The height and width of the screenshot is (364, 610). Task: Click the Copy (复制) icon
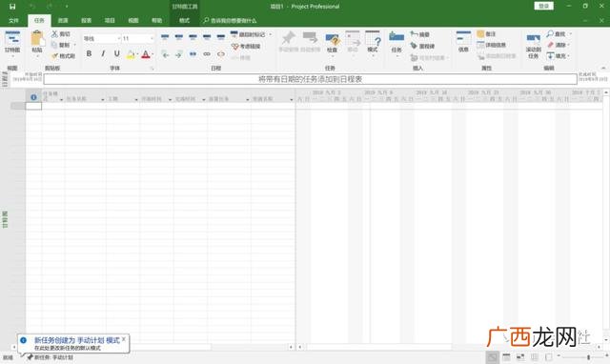pos(55,45)
